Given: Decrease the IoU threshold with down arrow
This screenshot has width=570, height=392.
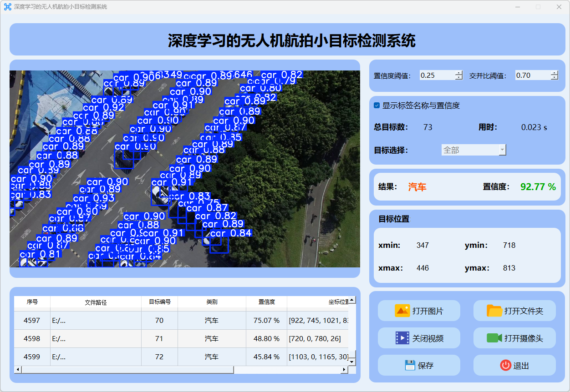Looking at the screenshot, I should (x=554, y=78).
